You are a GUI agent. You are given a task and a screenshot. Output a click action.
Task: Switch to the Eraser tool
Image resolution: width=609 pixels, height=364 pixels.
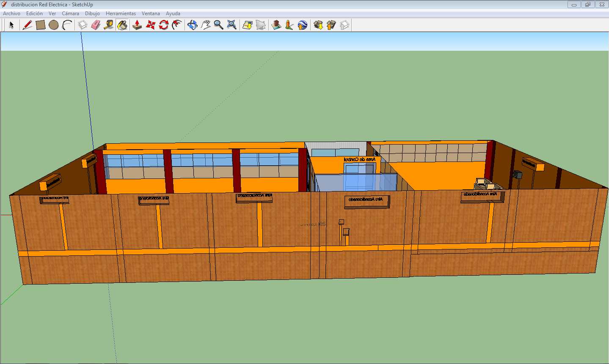click(x=96, y=25)
